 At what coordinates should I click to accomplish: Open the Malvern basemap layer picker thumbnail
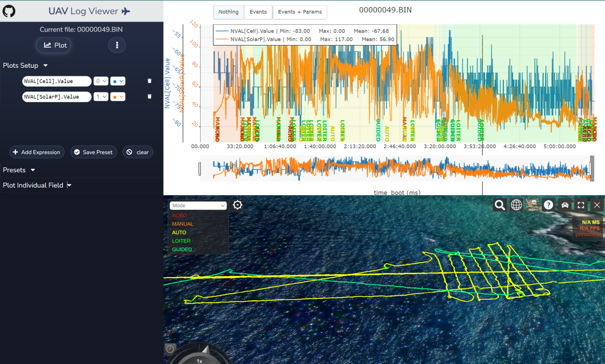point(533,205)
